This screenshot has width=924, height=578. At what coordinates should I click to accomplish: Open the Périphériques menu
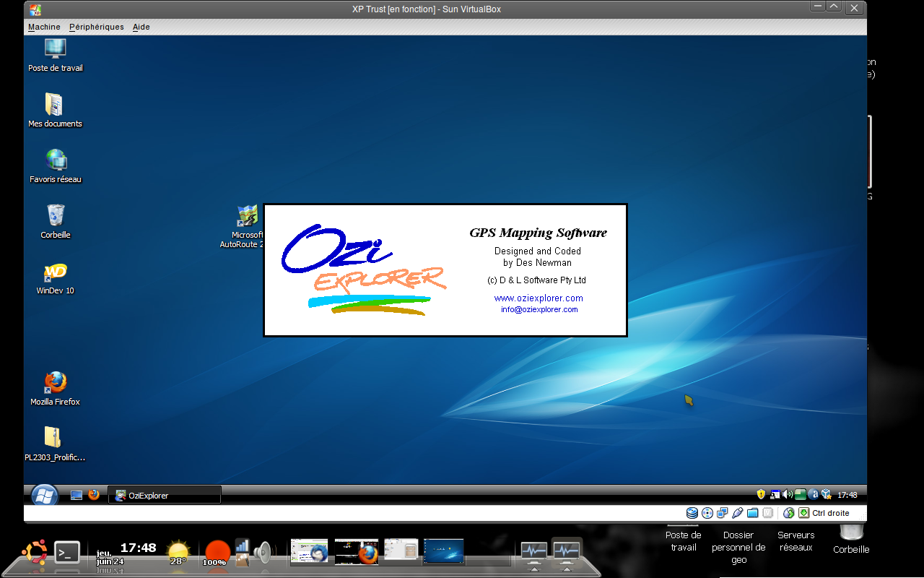pyautogui.click(x=96, y=27)
